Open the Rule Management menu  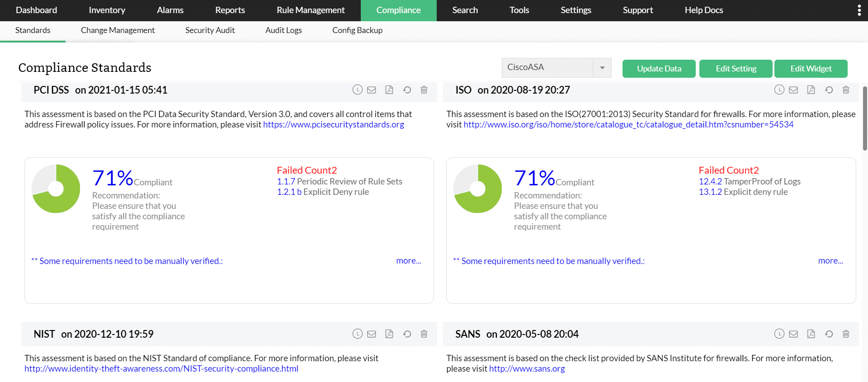[x=311, y=10]
